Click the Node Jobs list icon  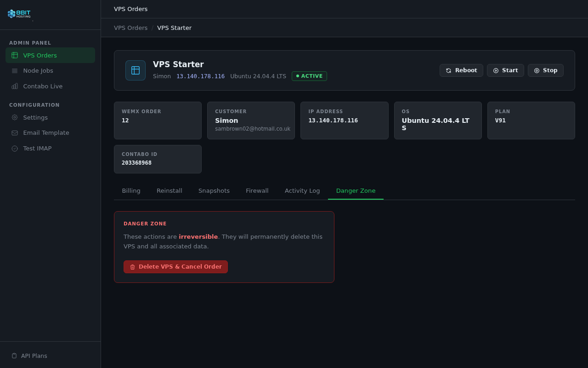coord(15,71)
